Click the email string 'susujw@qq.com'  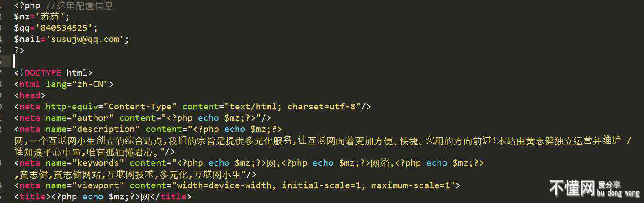(85, 40)
